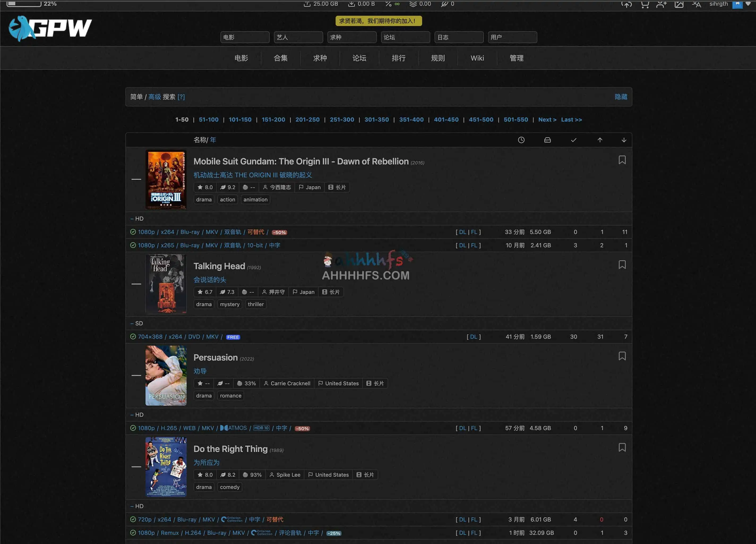756x544 pixels.
Task: Collapse the Persuasion torrent group
Action: click(x=136, y=375)
